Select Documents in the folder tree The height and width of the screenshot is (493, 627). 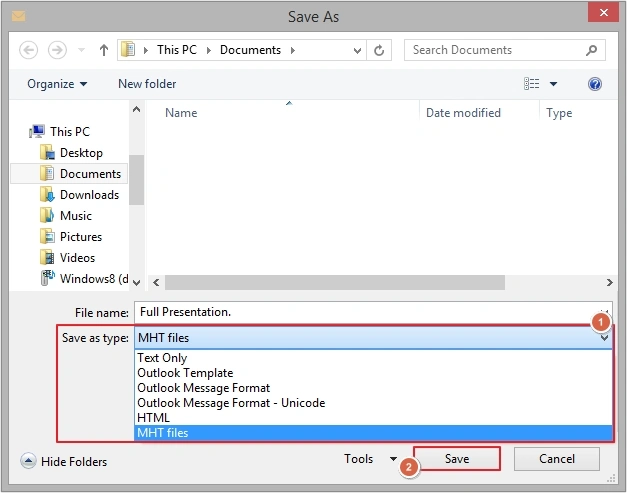pos(90,174)
